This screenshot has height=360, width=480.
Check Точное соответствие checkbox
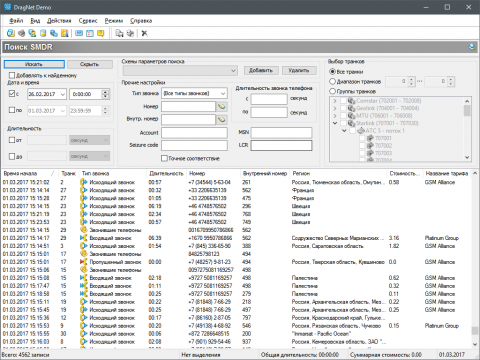164,158
